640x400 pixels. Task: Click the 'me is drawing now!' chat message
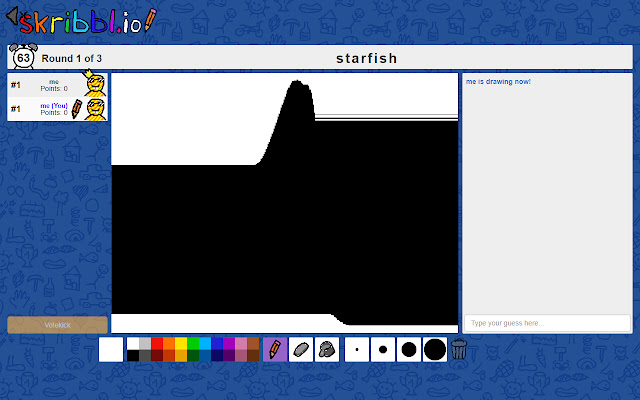(498, 82)
